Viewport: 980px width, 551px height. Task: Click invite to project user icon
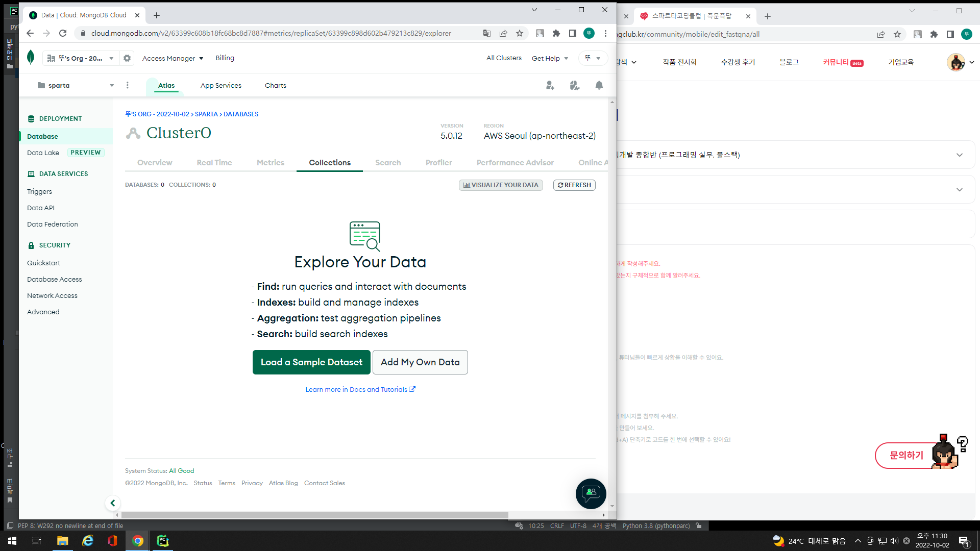coord(550,85)
